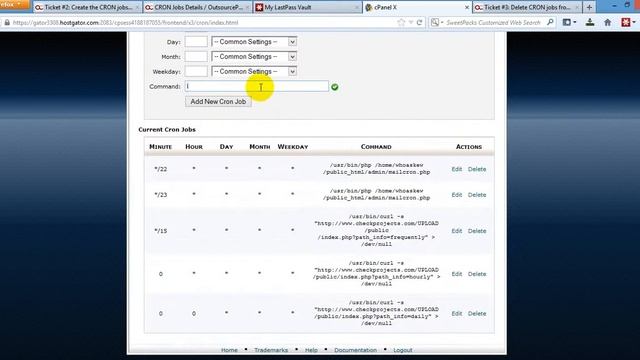Click the Minute column header

coord(160,147)
